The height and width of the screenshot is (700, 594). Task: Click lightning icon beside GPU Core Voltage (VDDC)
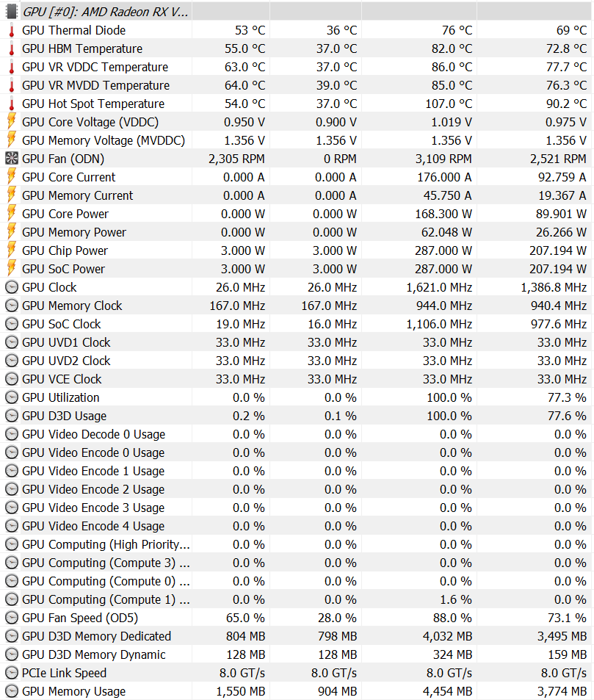click(12, 122)
